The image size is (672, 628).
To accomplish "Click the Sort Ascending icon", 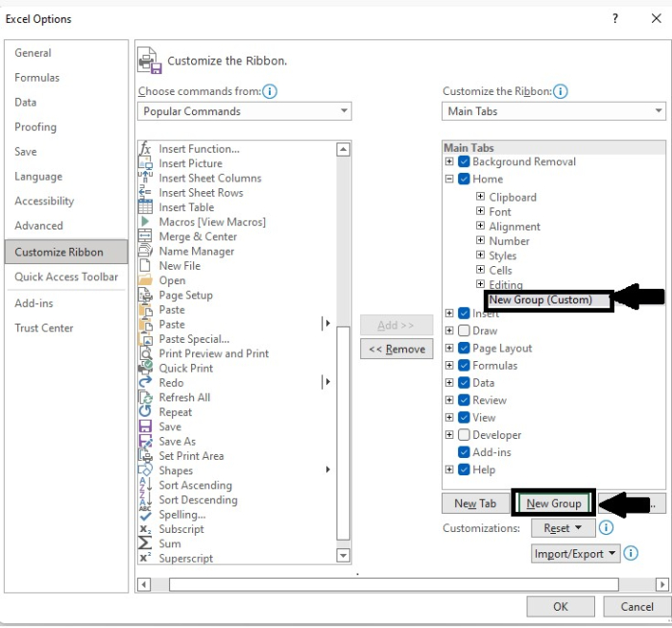I will click(145, 485).
